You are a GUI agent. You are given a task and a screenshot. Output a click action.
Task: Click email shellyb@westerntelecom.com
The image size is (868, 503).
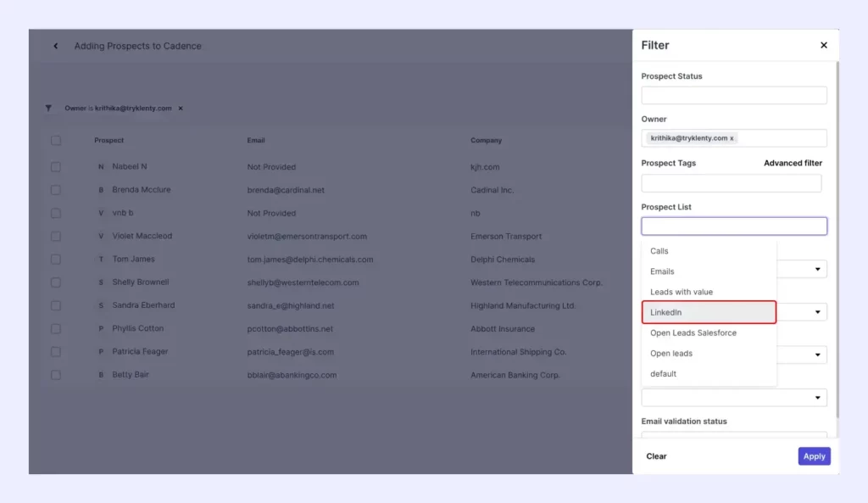pos(303,282)
